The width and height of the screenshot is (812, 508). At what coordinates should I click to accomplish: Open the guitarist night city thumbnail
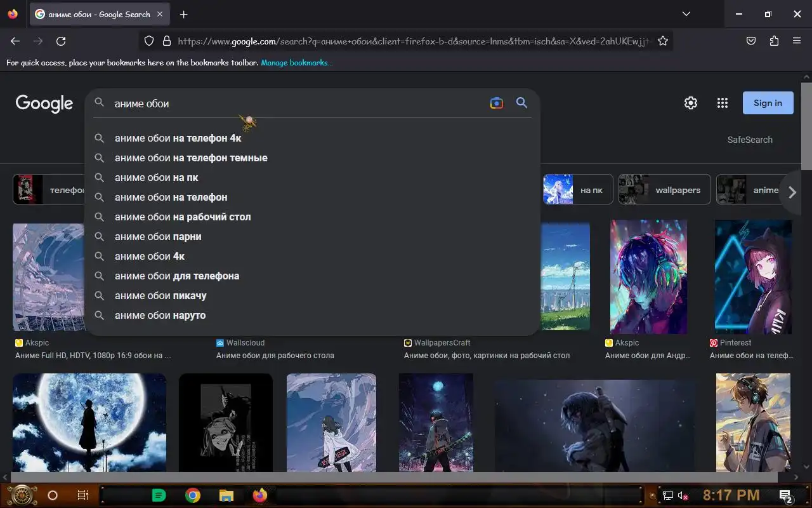[x=436, y=422]
